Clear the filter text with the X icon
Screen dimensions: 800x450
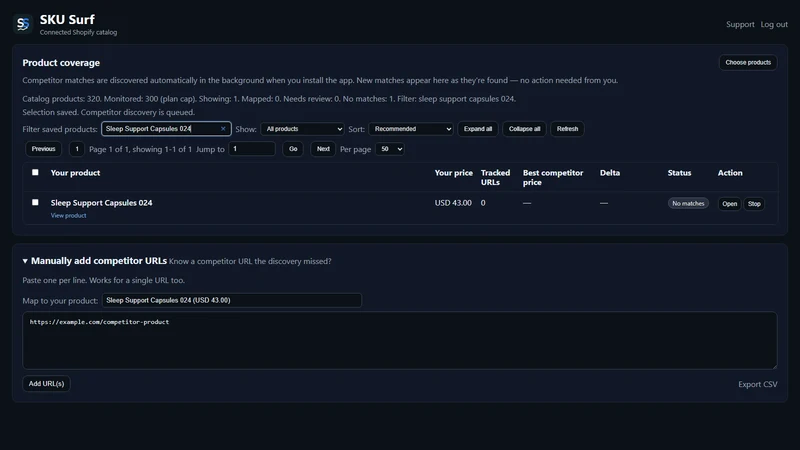(x=223, y=129)
